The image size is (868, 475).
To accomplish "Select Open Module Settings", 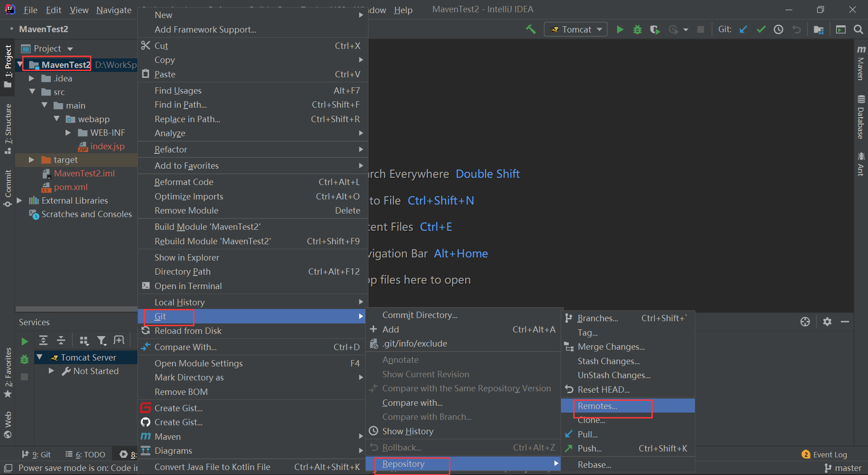I will (x=253, y=363).
